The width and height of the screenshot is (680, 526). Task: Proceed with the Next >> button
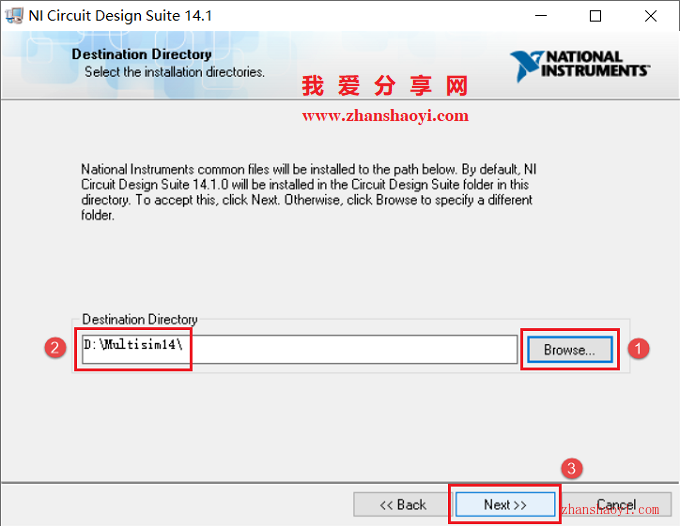tap(505, 504)
